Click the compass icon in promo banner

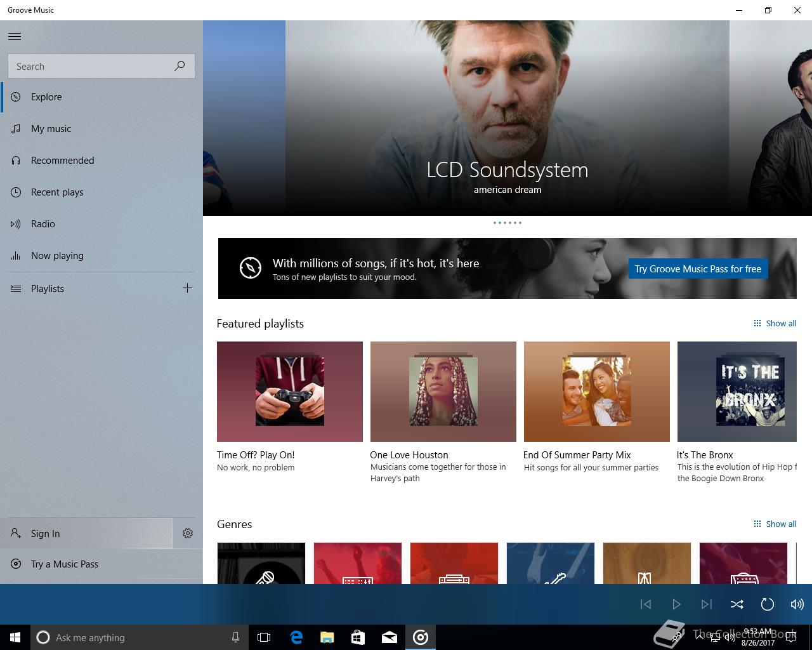coord(251,268)
